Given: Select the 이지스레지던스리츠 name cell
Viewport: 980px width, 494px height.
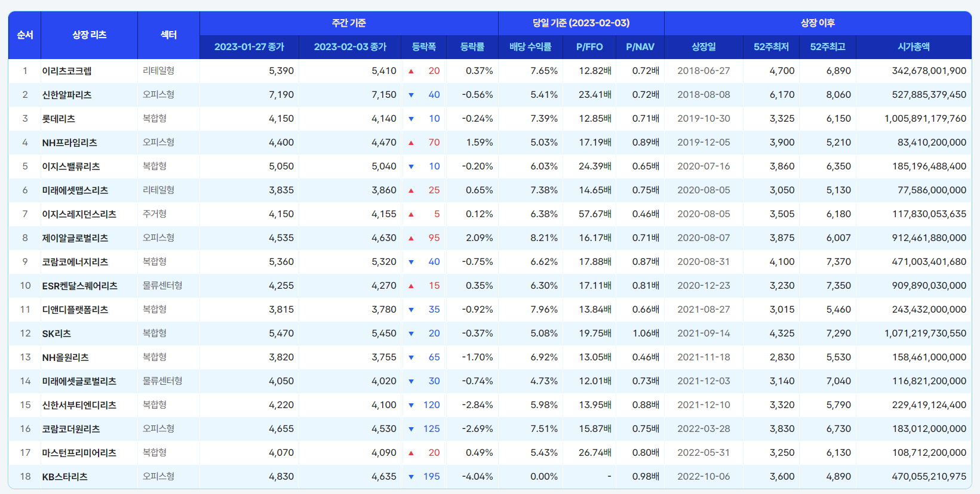Looking at the screenshot, I should [90, 214].
